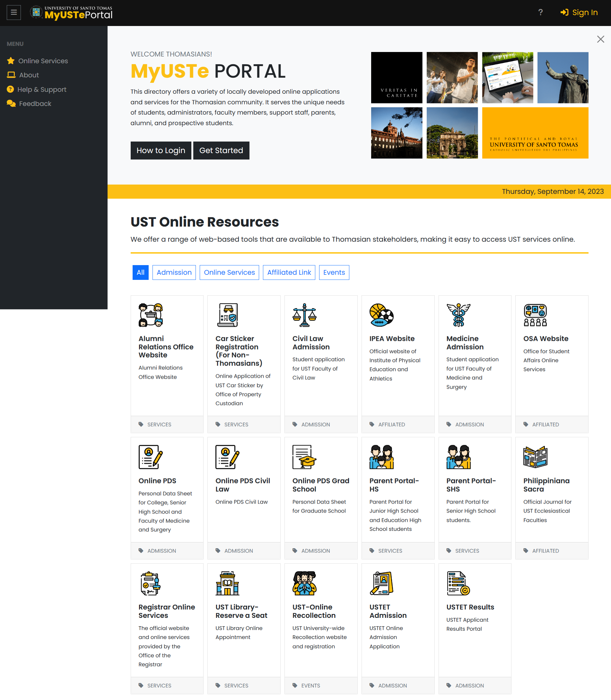The image size is (611, 700).
Task: Click the UST-Online Recollection praying icon
Action: click(304, 583)
